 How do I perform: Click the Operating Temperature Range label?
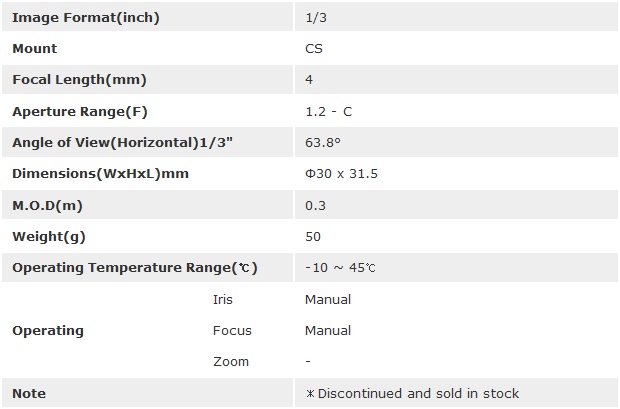[x=135, y=267]
